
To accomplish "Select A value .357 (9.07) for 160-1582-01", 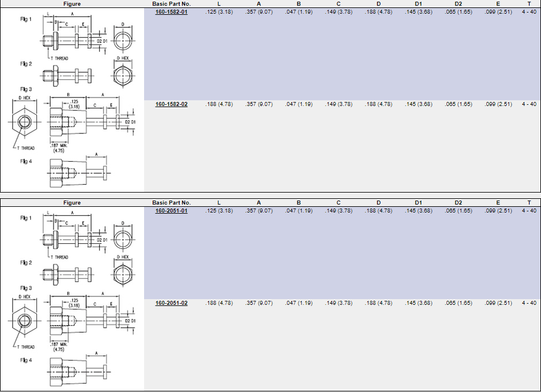I will [x=259, y=11].
